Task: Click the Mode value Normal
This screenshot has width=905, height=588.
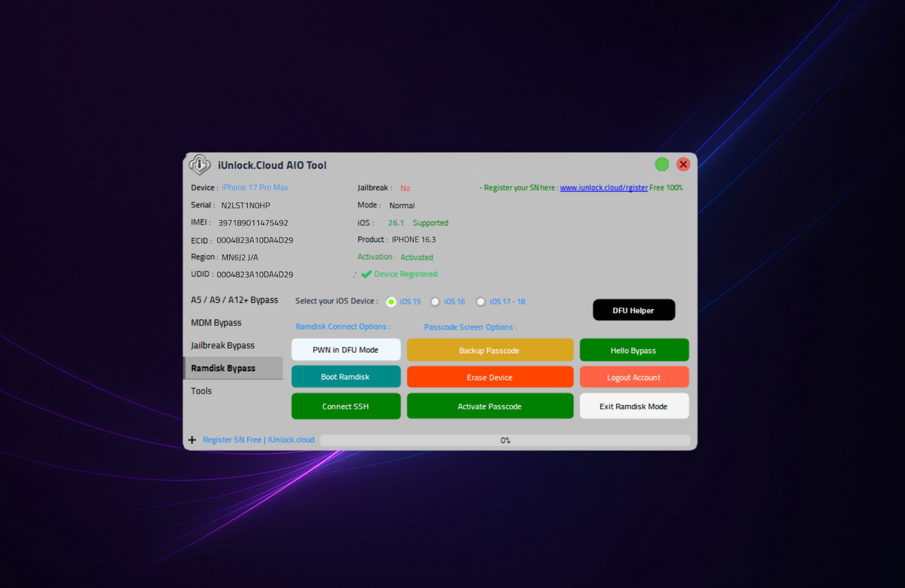Action: tap(402, 206)
